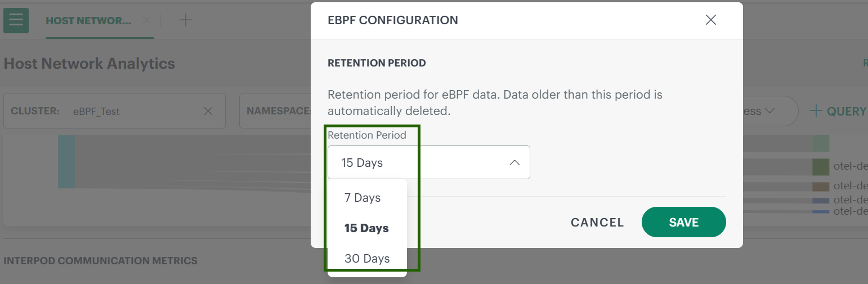
Task: Clear the eBPF_Test cluster selection
Action: [x=208, y=111]
